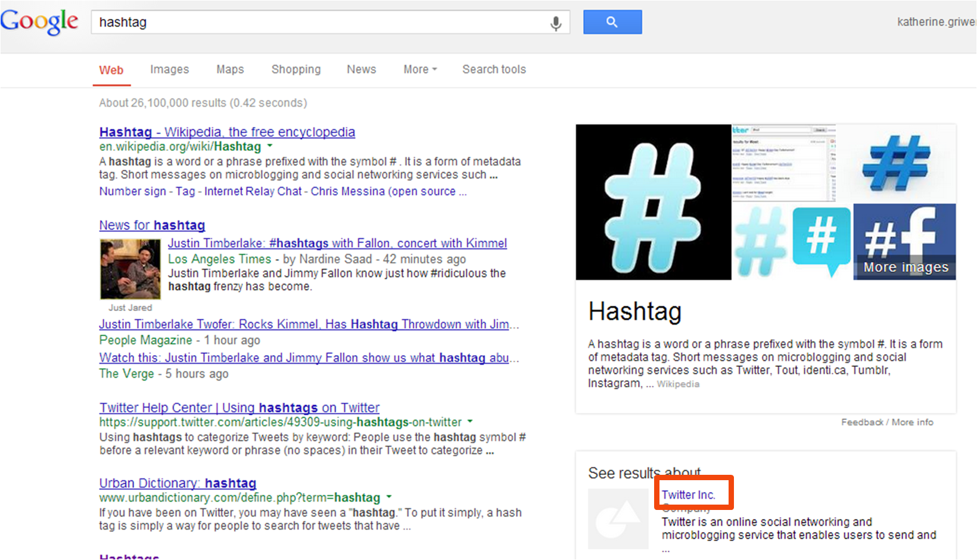Click the katherine.griwe account name
The width and height of the screenshot is (977, 560).
click(x=936, y=22)
